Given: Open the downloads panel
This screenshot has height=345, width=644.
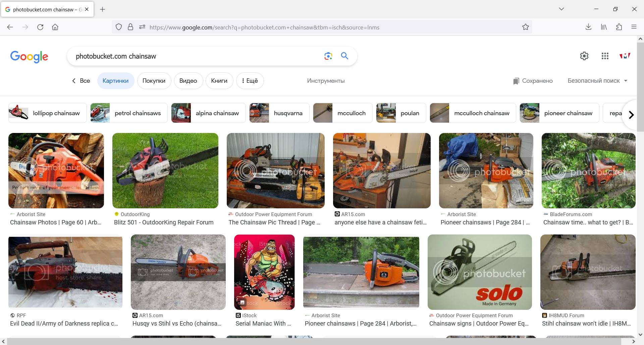Looking at the screenshot, I should (x=588, y=27).
